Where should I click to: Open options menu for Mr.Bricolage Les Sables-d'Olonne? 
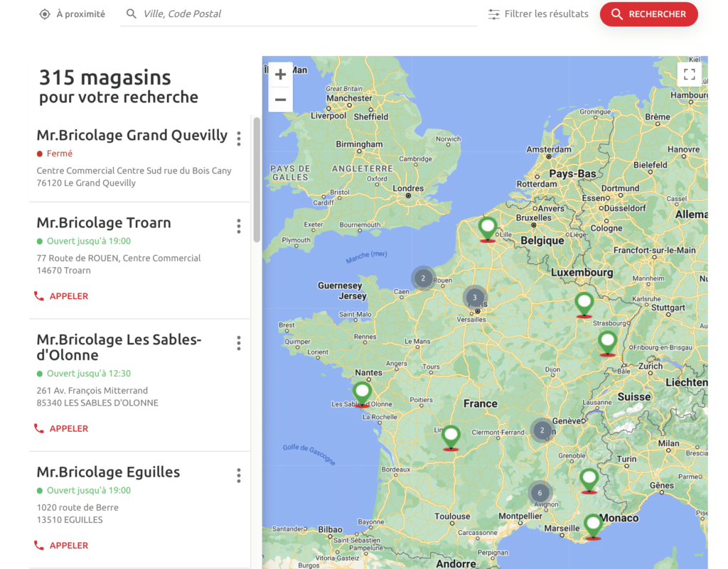click(x=239, y=343)
